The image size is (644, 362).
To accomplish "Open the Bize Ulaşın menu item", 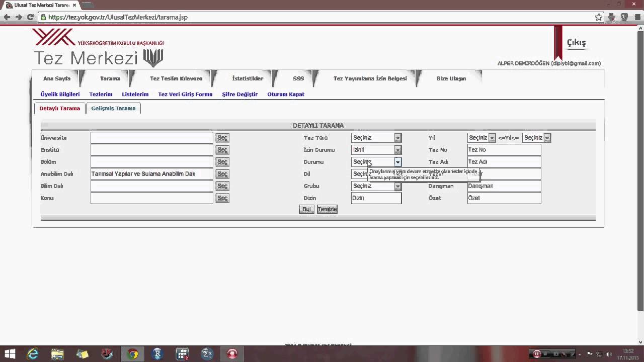I will [451, 78].
